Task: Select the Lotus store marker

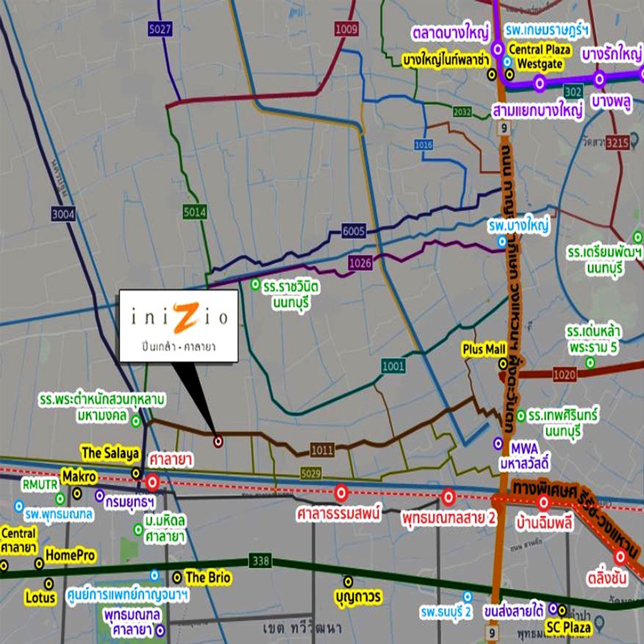Action: coord(49,583)
